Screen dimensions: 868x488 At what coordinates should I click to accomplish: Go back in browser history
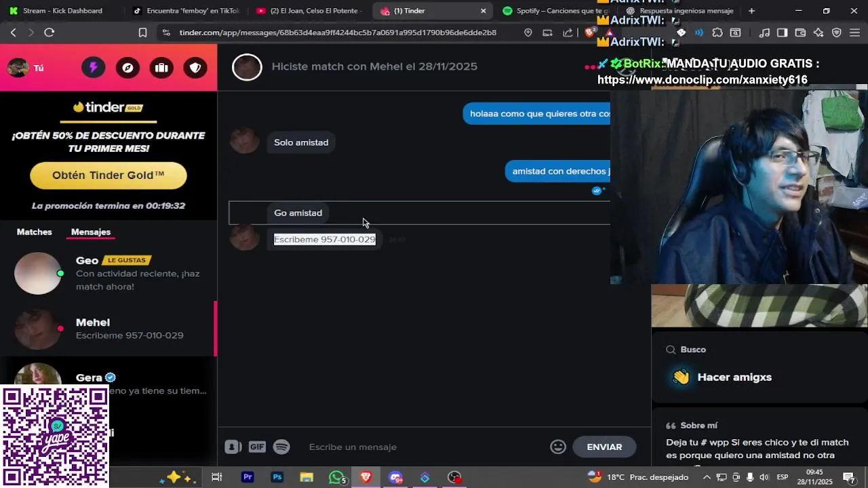click(x=14, y=33)
